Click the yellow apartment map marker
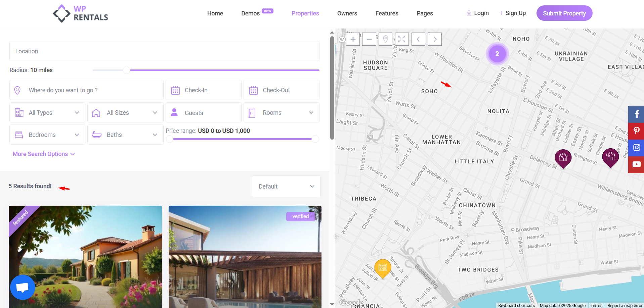The image size is (644, 308). 383,268
